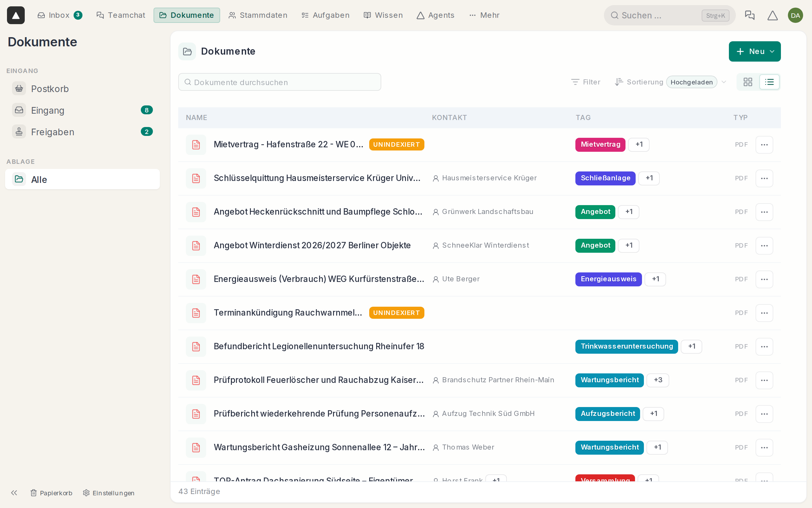Screen dimensions: 812x508
Task: Expand +1 tags on Trinkwasseruntersuchung row
Action: coord(691,346)
